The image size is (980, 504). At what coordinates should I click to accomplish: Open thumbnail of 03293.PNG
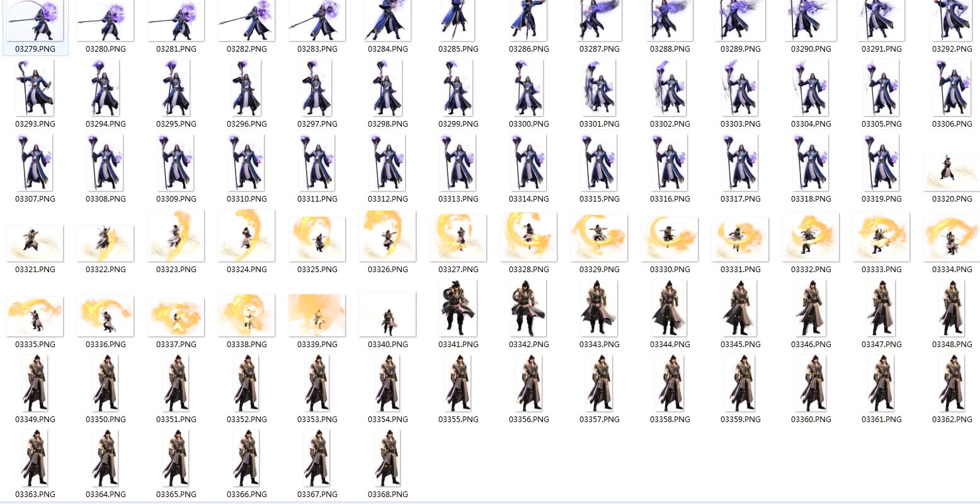(x=35, y=88)
